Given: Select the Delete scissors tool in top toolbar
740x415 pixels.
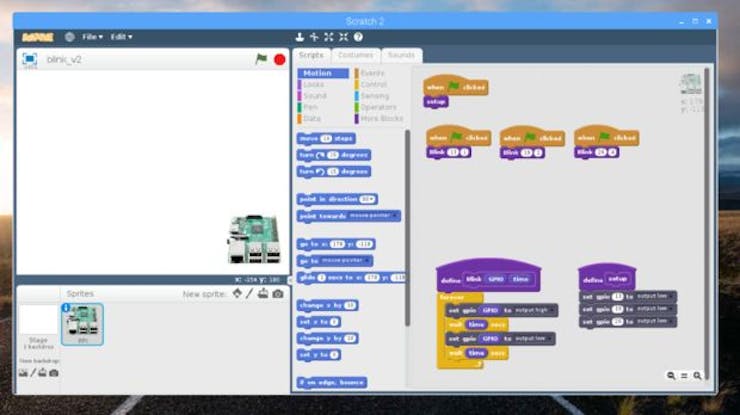Looking at the screenshot, I should pos(314,37).
